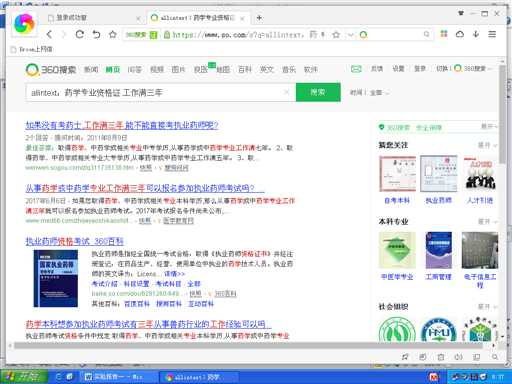Expand the 社会组织 section
This screenshot has width=512, height=384.
487,306
